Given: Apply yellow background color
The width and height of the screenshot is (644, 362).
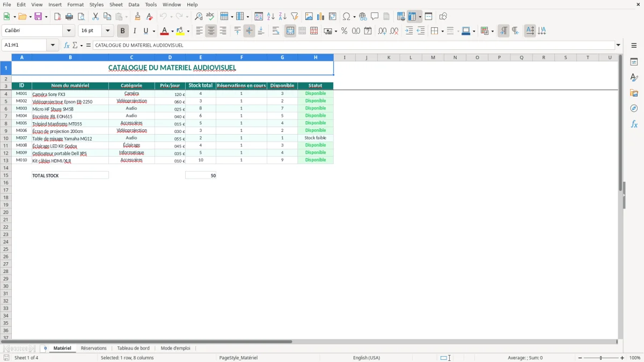Looking at the screenshot, I should [180, 31].
